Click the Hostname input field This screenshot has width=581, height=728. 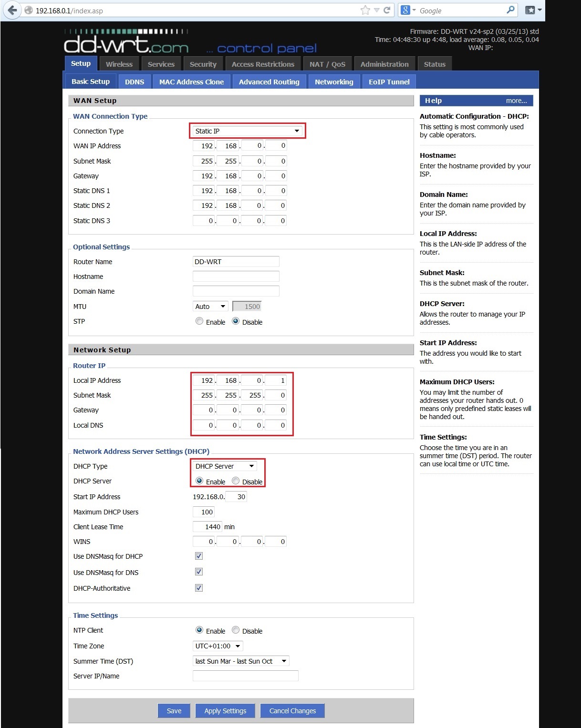(236, 276)
